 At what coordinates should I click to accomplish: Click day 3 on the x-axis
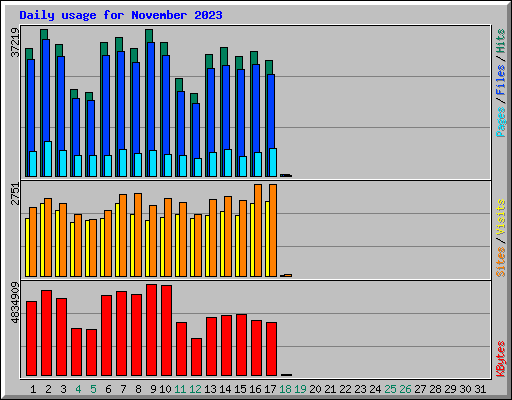pyautogui.click(x=63, y=389)
